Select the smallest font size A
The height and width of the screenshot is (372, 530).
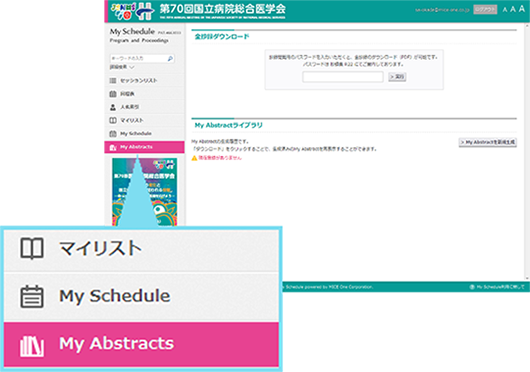point(505,10)
